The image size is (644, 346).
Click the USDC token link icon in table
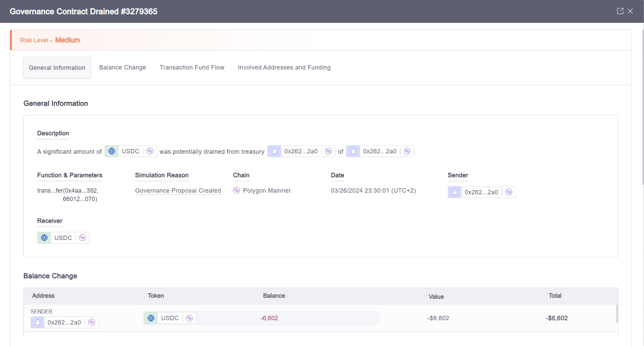(x=190, y=318)
